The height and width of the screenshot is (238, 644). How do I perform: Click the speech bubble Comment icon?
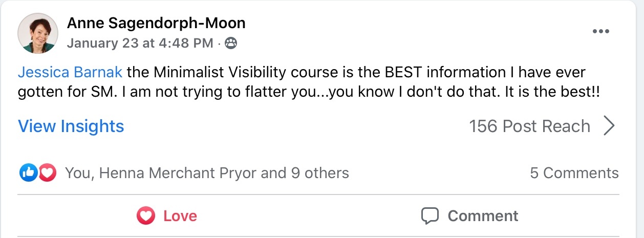[x=430, y=216]
